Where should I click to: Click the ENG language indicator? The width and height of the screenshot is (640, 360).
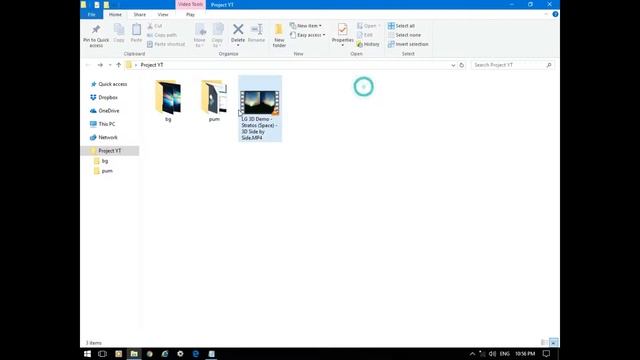pos(504,353)
